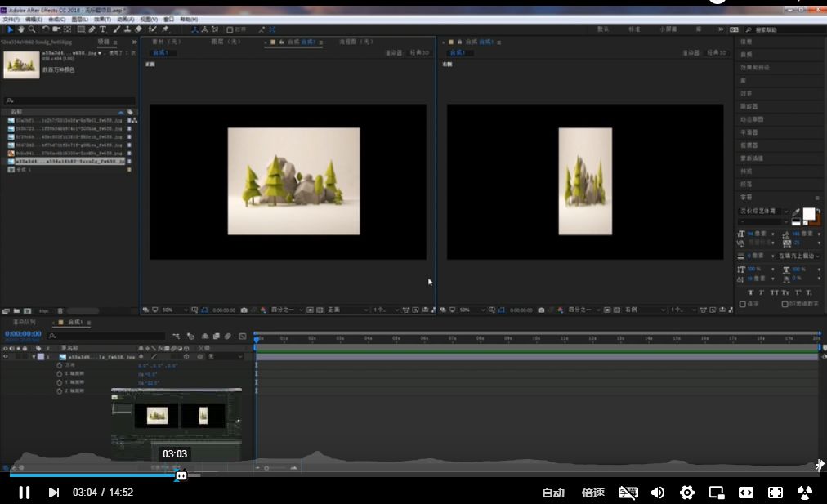827x504 pixels.
Task: Toggle stopwatch for X 轴旋转 property
Action: click(59, 374)
